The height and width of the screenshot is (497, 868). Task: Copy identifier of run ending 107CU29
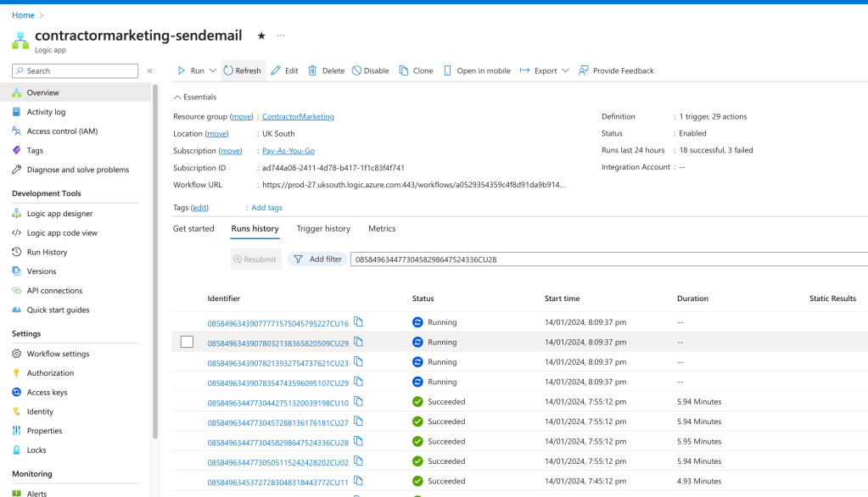[359, 382]
